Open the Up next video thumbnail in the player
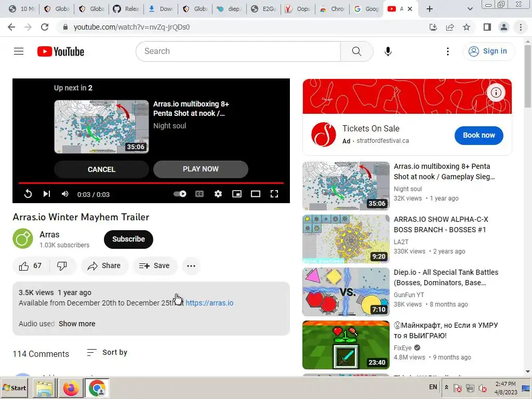The height and width of the screenshot is (399, 532). coord(101,127)
